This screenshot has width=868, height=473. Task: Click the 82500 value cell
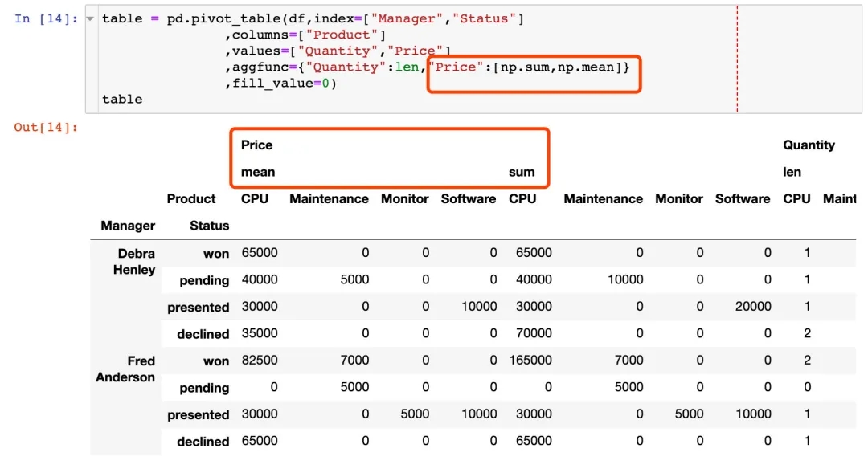(x=260, y=361)
